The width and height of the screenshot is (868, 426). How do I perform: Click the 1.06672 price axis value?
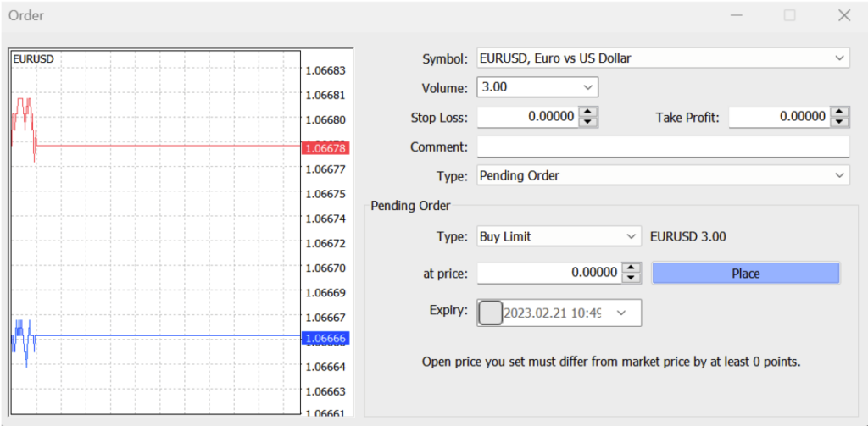(x=325, y=243)
